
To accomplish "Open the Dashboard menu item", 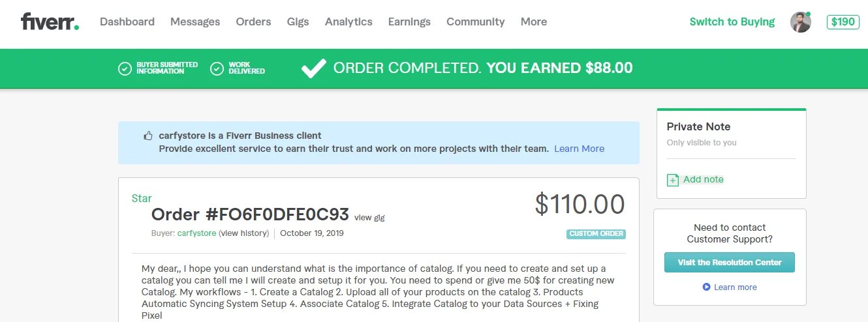I will tap(127, 22).
